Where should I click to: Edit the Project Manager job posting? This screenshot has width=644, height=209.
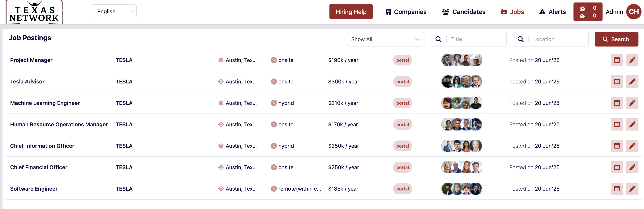click(632, 60)
